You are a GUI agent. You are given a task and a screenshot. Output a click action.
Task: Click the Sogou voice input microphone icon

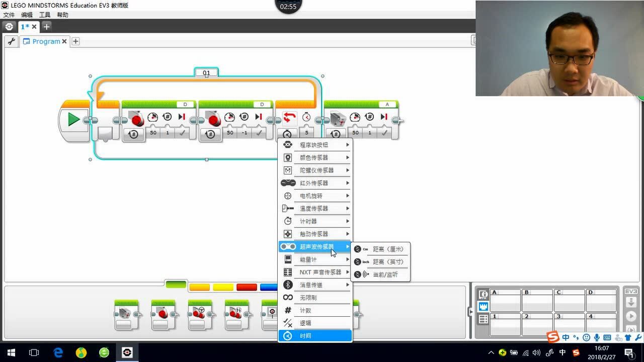(597, 337)
